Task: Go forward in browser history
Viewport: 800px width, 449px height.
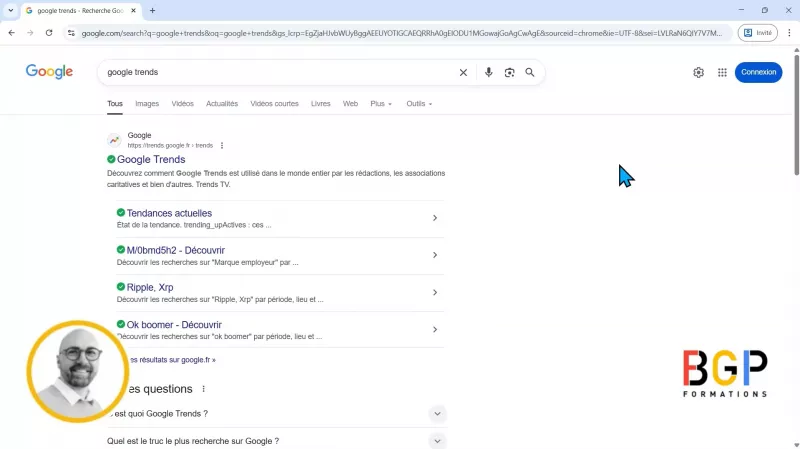Action: tap(30, 33)
